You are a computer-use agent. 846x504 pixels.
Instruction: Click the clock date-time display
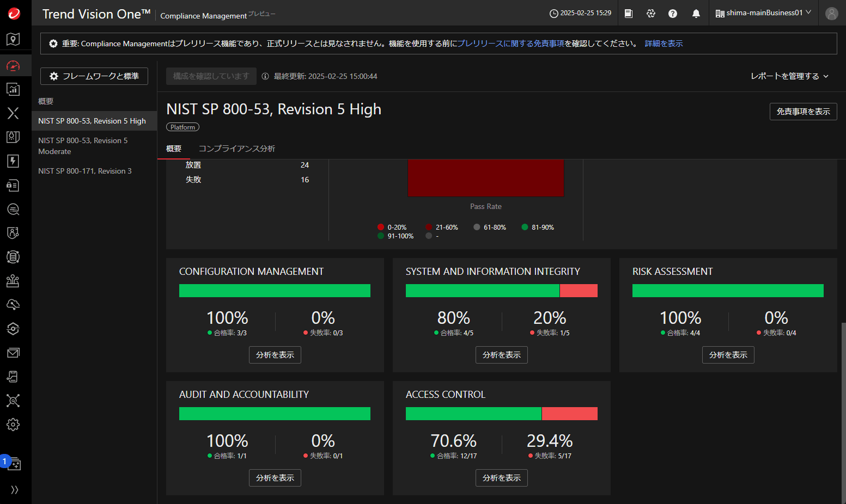[x=580, y=13]
